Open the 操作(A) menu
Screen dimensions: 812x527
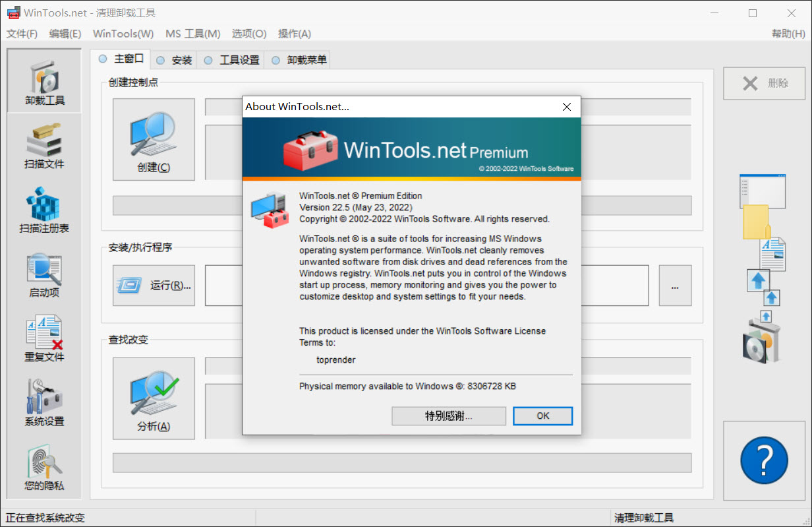point(295,34)
